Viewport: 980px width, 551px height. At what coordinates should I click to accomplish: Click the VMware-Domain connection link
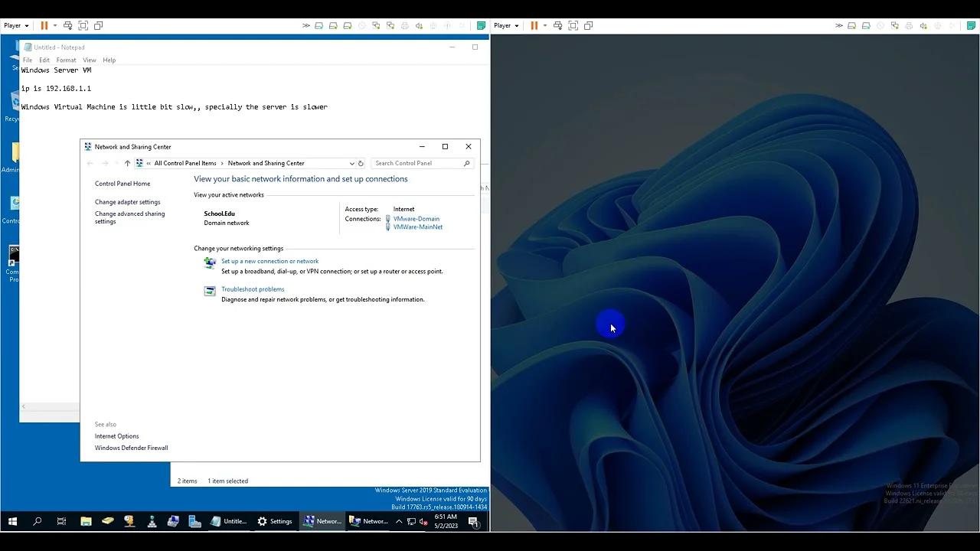click(416, 218)
